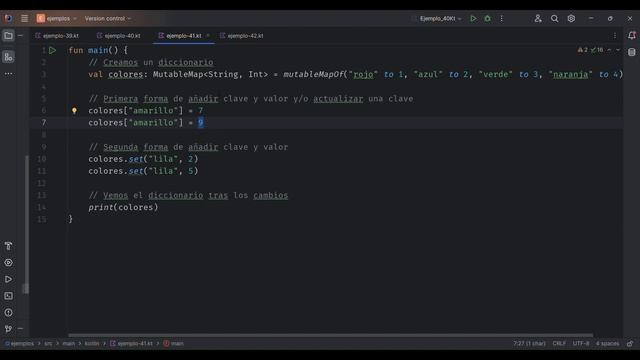Click kotlin breadcrumb in navigation bar

tap(92, 343)
